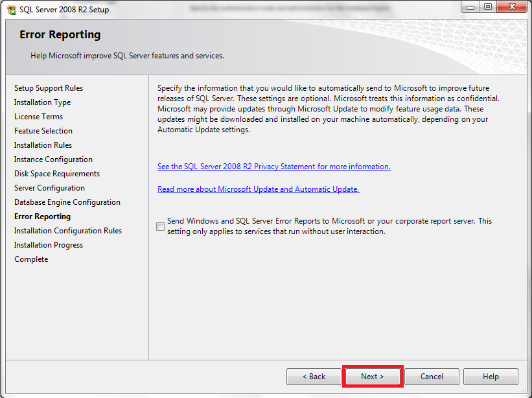This screenshot has height=398, width=532.
Task: Click the SQL Server Setup title bar icon
Action: pyautogui.click(x=11, y=10)
